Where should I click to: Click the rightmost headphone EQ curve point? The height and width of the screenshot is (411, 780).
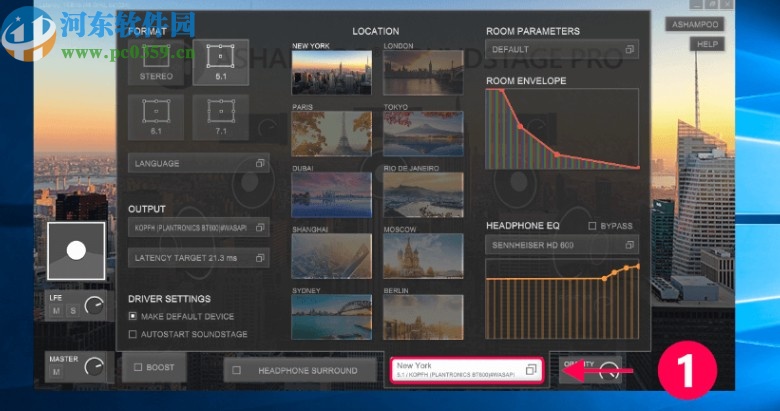click(x=638, y=267)
